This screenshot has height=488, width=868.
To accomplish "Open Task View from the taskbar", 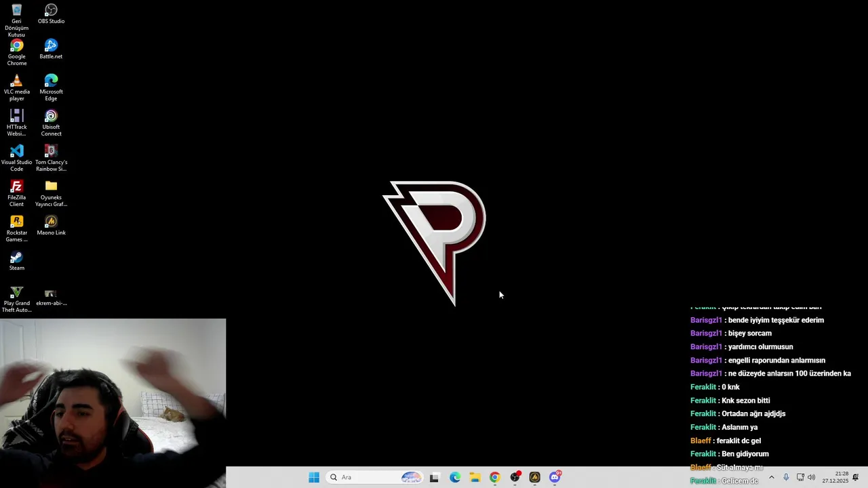I will 435,477.
